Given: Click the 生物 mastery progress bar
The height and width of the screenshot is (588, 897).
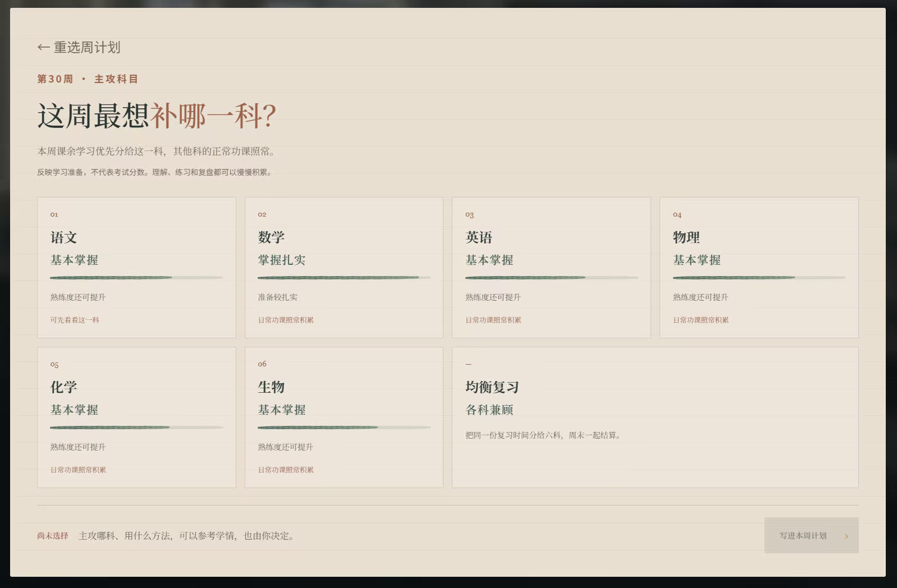Looking at the screenshot, I should (x=344, y=427).
